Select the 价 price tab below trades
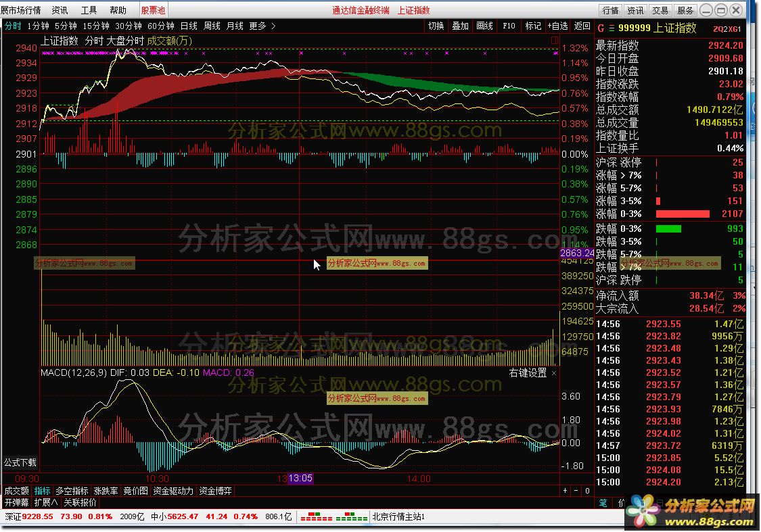761x532 pixels. (x=621, y=503)
